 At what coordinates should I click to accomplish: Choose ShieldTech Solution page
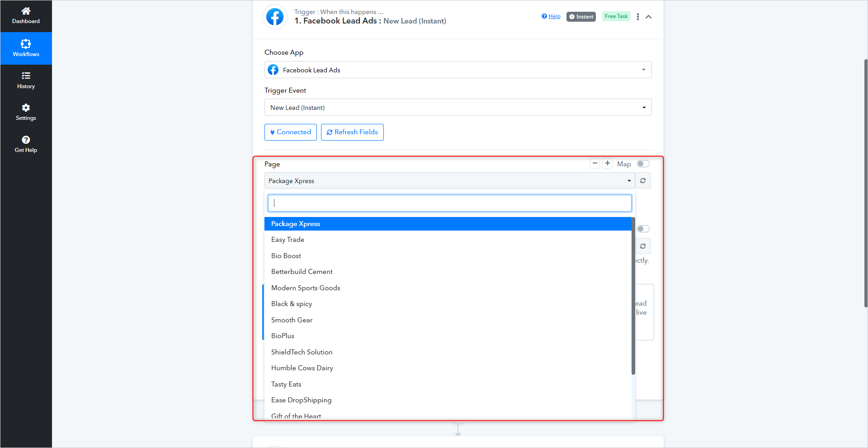tap(448, 352)
